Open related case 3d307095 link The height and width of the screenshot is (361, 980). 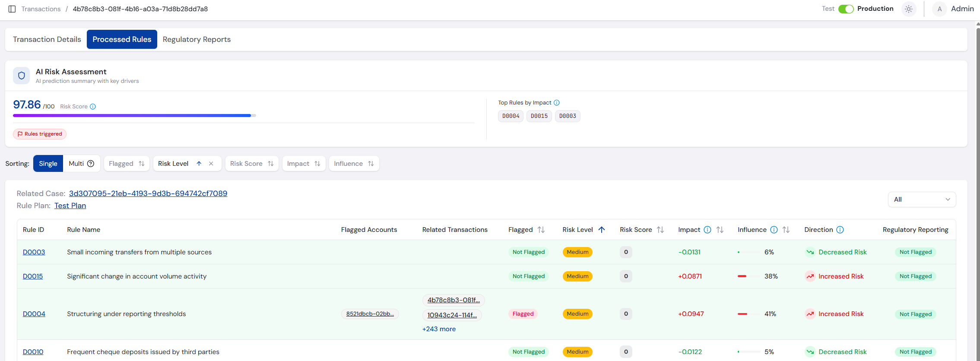pos(148,193)
